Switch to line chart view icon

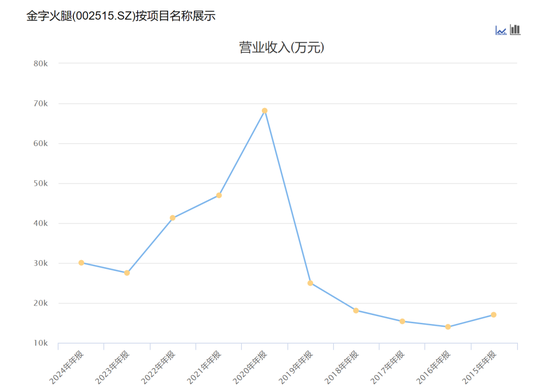[501, 31]
